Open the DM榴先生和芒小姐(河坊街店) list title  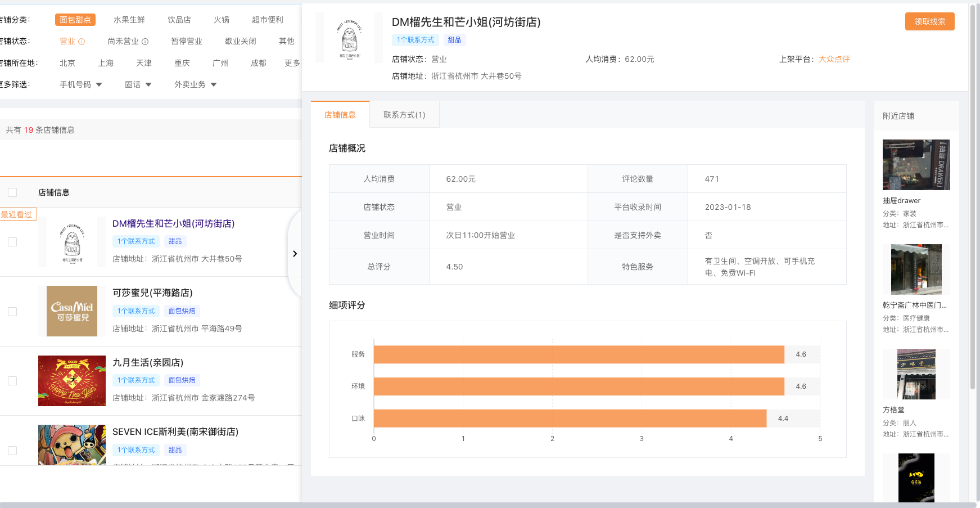tap(173, 223)
